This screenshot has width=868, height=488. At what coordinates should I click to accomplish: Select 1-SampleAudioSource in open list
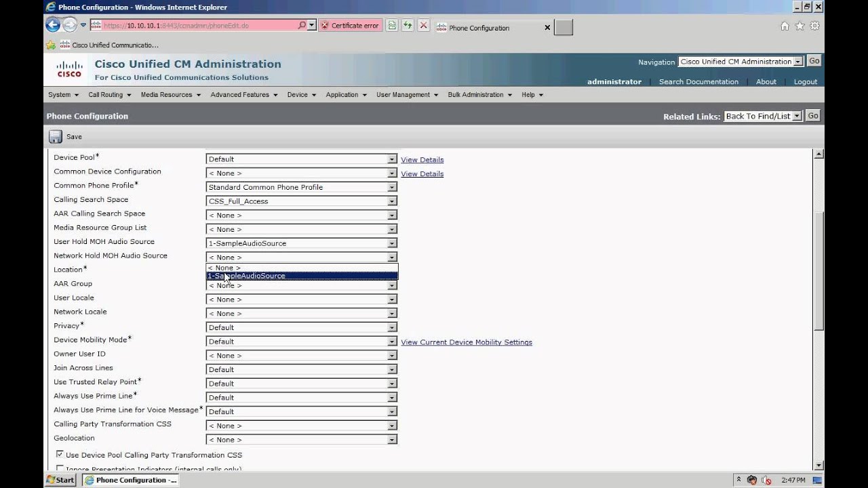(302, 276)
